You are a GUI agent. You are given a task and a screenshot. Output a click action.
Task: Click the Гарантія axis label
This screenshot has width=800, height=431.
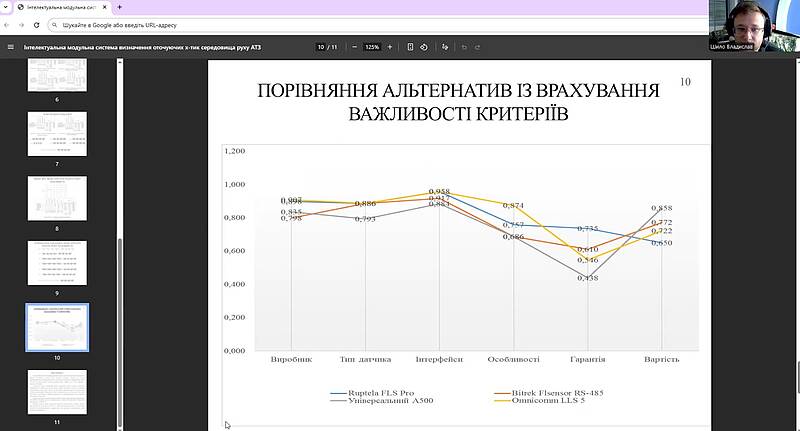click(x=588, y=360)
